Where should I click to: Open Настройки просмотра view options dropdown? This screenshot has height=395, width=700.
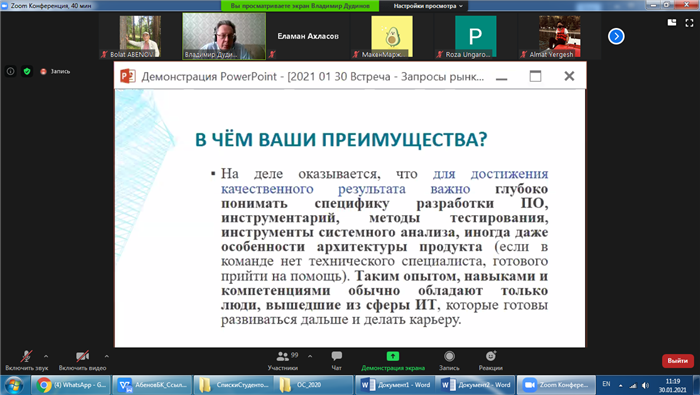pos(428,6)
